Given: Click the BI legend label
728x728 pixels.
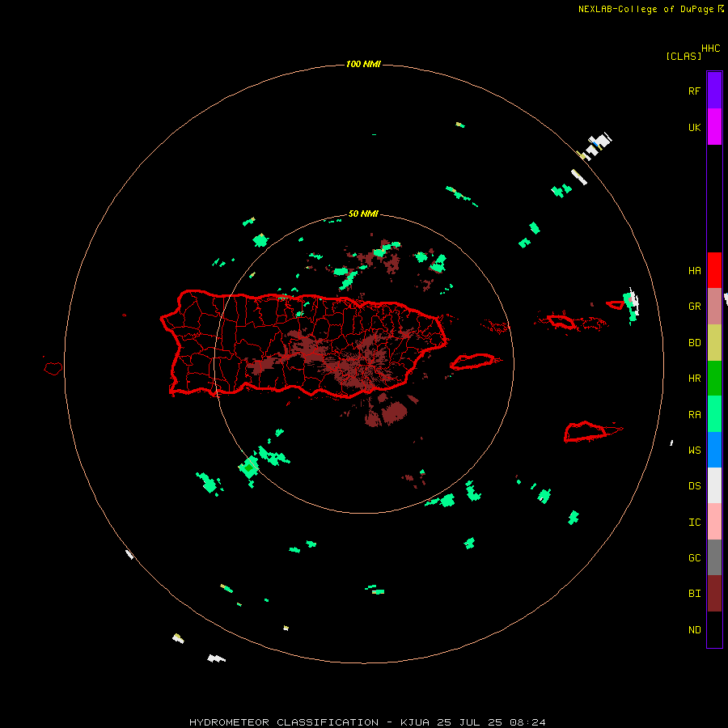Looking at the screenshot, I should coord(694,594).
